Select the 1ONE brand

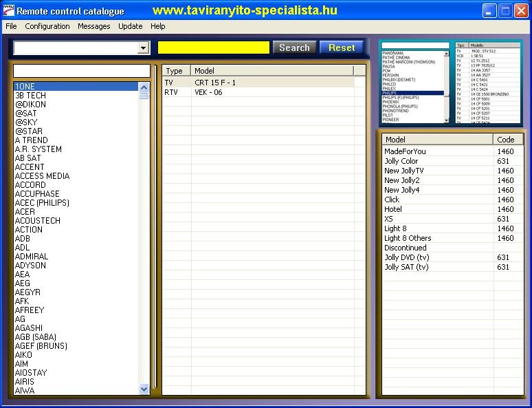[76, 86]
